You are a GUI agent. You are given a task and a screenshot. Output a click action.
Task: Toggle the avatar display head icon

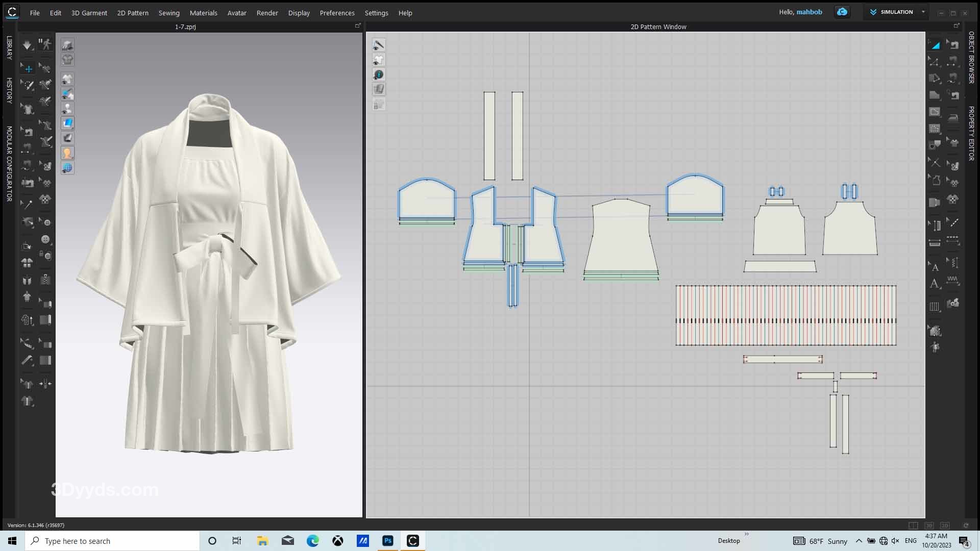pyautogui.click(x=67, y=153)
